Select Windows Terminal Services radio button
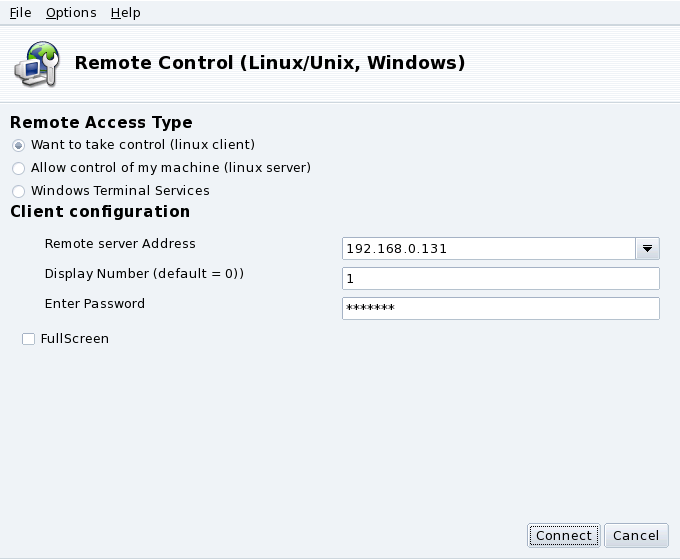Image resolution: width=680 pixels, height=560 pixels. click(x=18, y=191)
